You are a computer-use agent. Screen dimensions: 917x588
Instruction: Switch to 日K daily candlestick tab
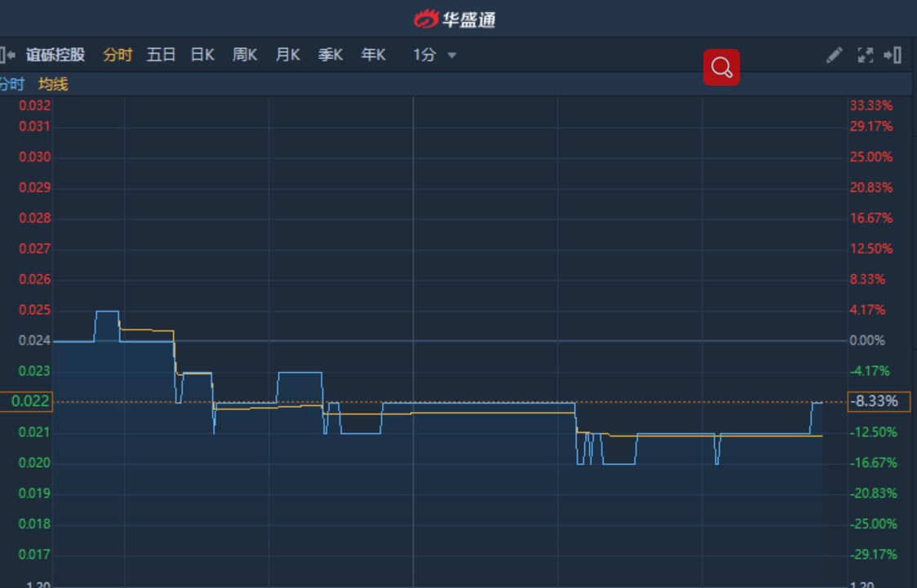[x=202, y=55]
